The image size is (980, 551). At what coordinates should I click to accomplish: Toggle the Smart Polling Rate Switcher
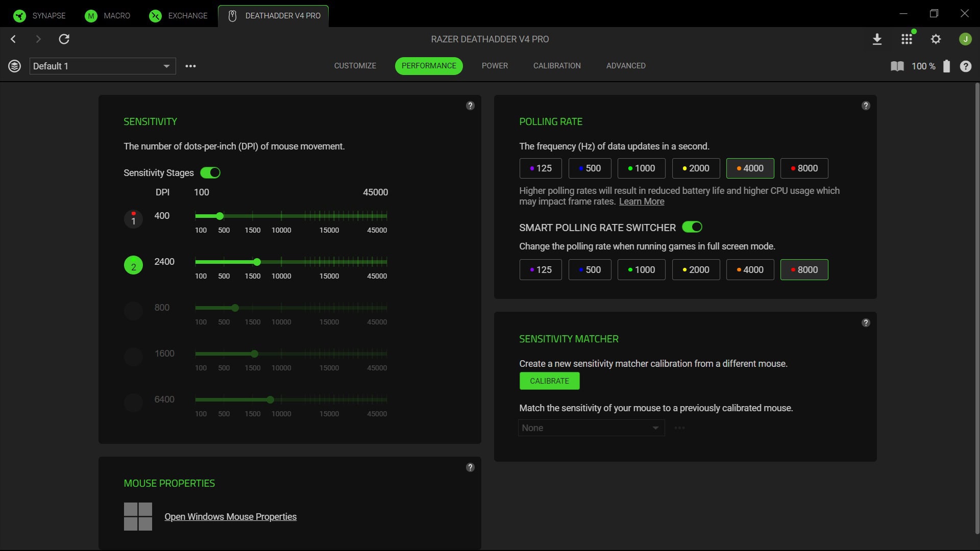(x=692, y=227)
